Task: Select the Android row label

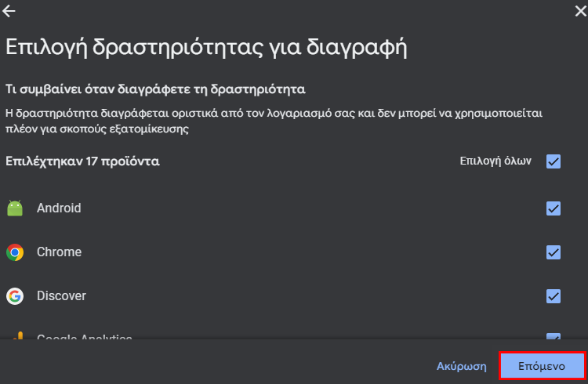Action: point(59,208)
